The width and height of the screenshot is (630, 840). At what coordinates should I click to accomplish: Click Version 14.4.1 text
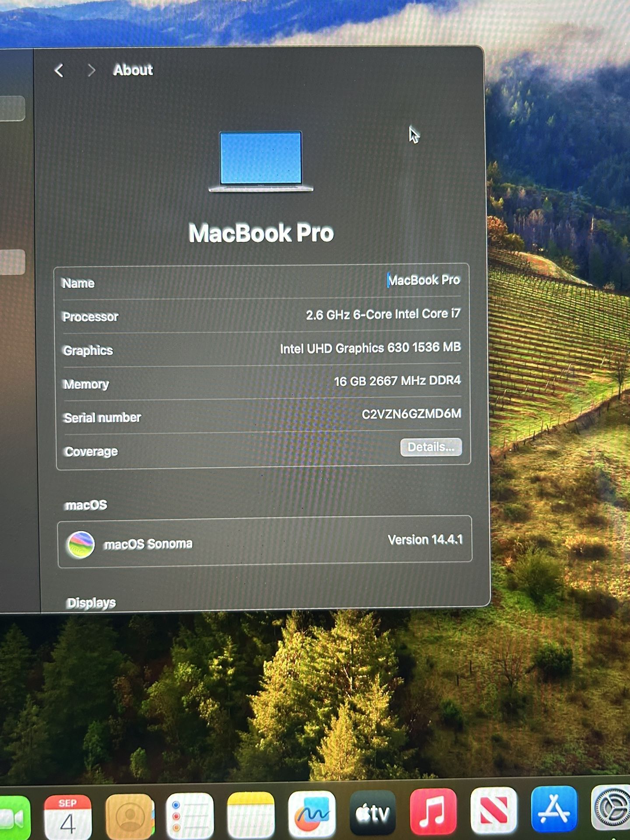click(425, 539)
